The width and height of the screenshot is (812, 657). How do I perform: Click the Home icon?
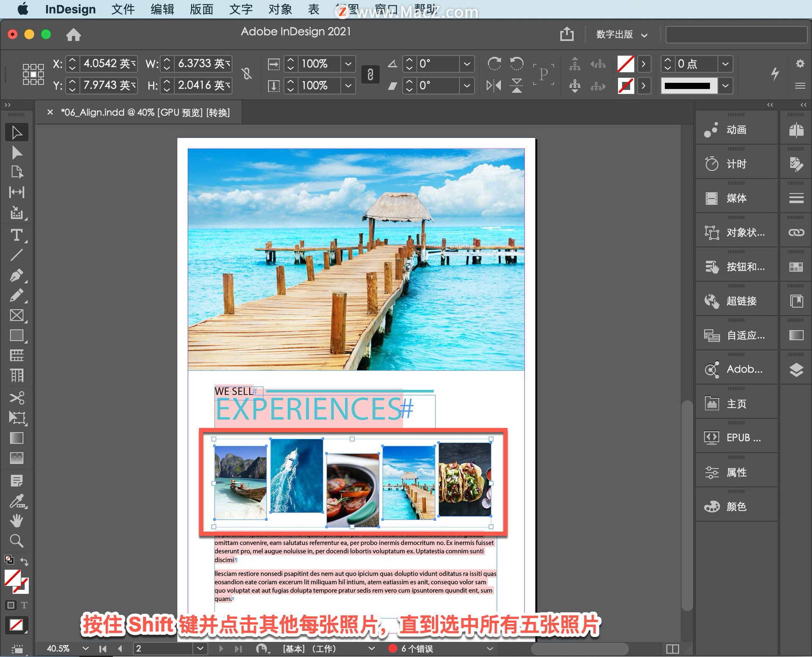coord(73,35)
